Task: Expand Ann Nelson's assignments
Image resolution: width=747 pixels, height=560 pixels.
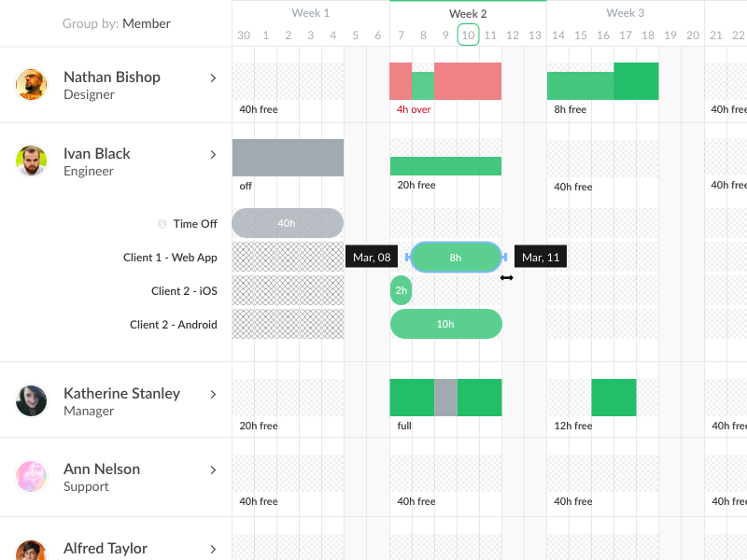Action: (x=213, y=470)
